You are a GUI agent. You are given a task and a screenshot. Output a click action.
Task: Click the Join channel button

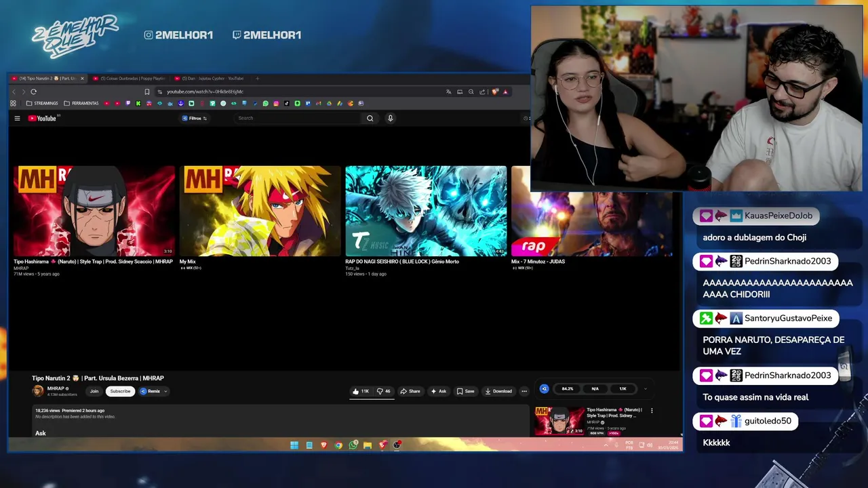[94, 391]
